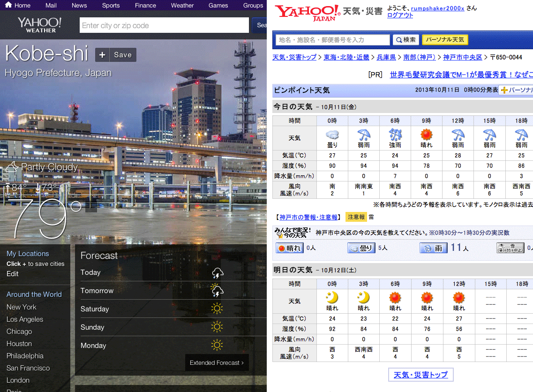Click the 弱雨 umbrella icon at 15時 today

coord(489,135)
